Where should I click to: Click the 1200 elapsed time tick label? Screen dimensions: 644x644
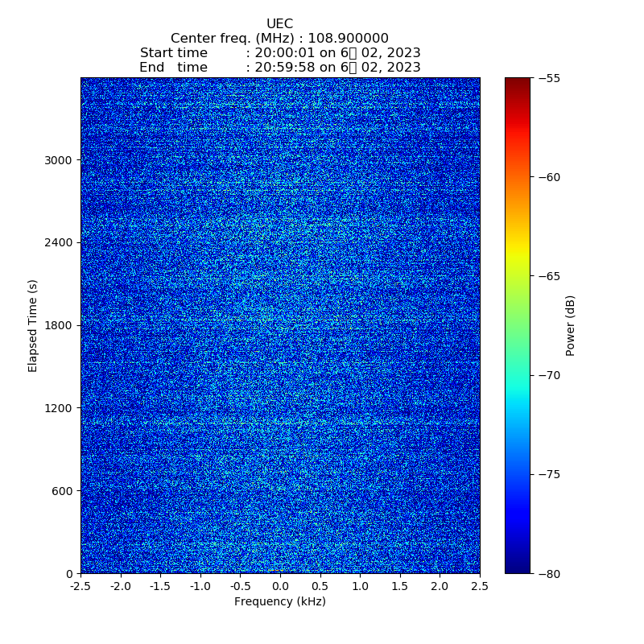point(58,408)
